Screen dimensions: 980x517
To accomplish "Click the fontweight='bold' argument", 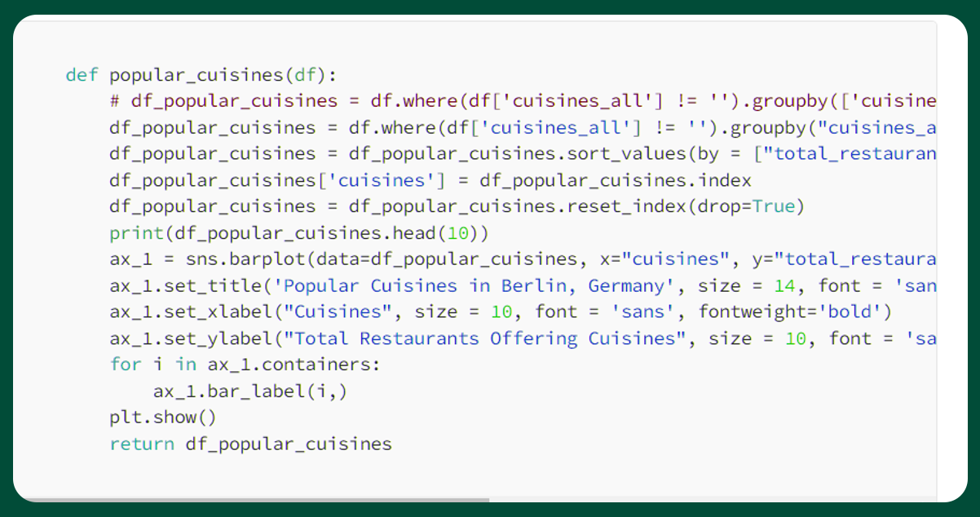I will tap(791, 312).
